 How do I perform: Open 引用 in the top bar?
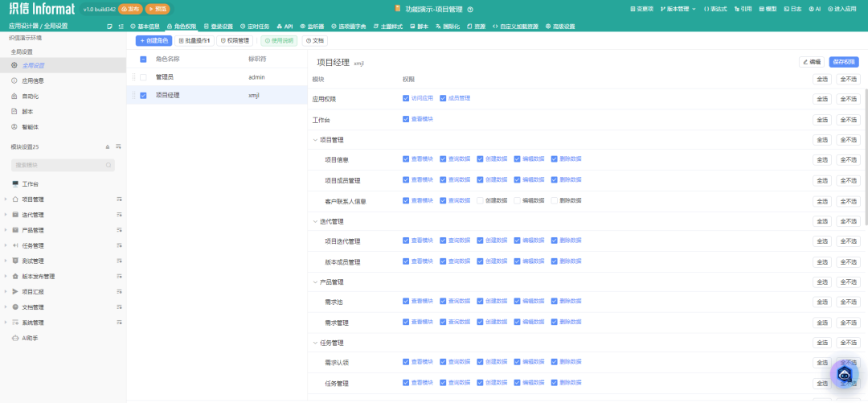click(743, 10)
